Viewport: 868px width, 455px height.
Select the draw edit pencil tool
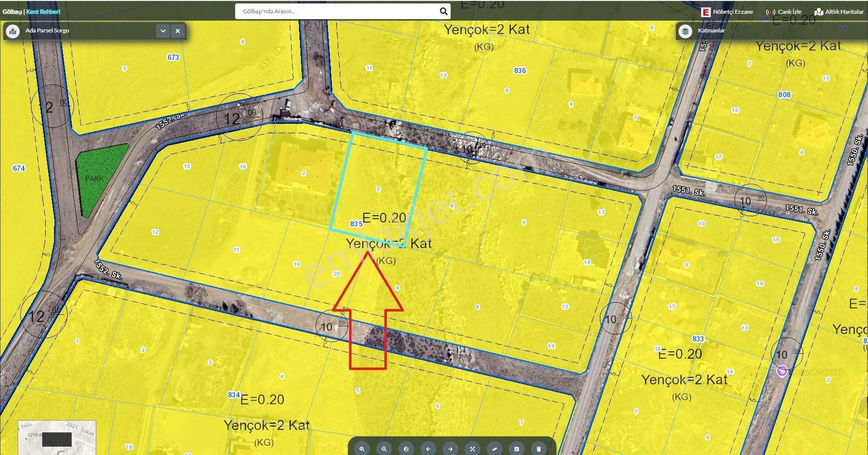516,449
